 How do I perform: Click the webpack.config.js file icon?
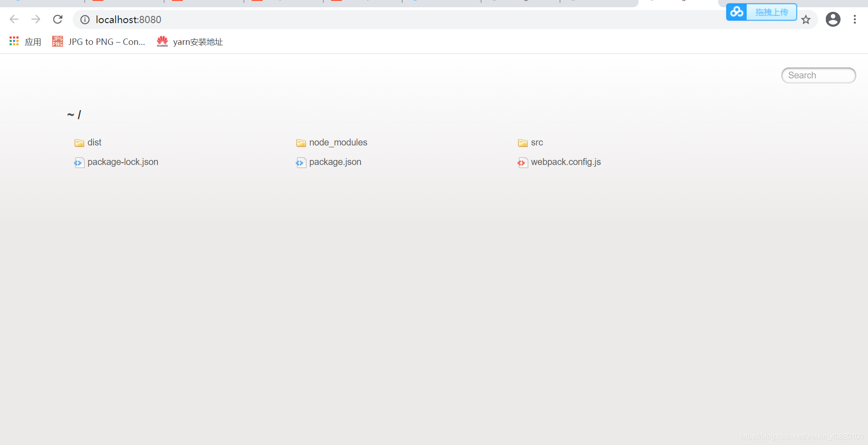pos(522,162)
